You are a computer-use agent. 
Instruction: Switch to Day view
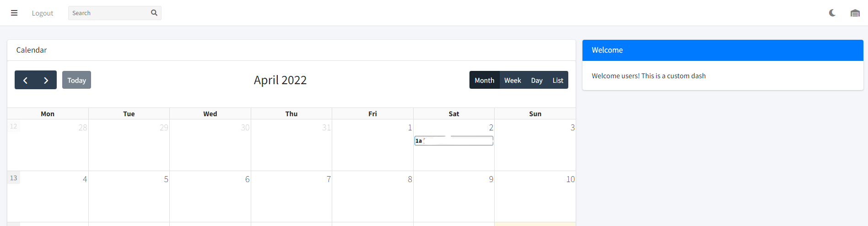click(x=537, y=80)
